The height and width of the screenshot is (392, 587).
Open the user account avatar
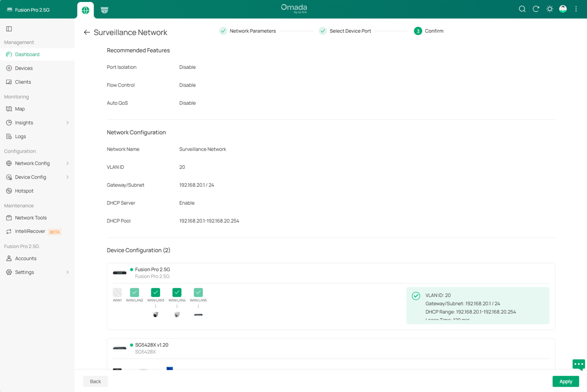click(563, 9)
